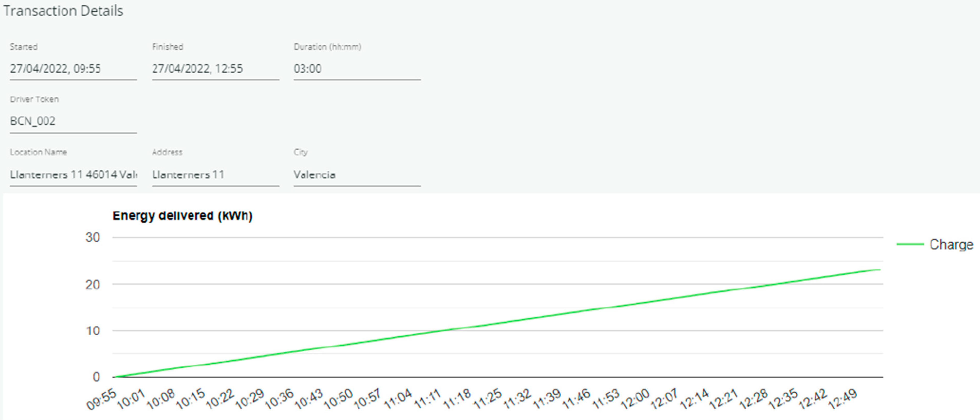Click the 0 value on y-axis
The width and height of the screenshot is (980, 420).
96,377
